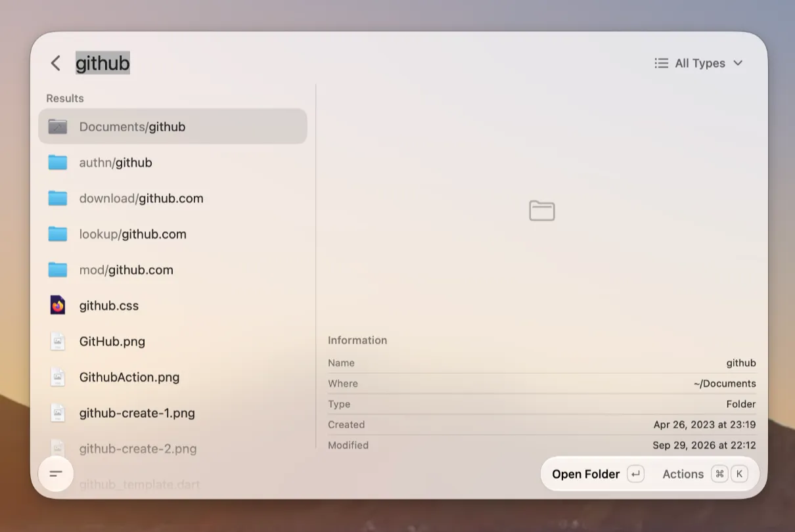Click the folder icon beside download/github.com
Screen dimensions: 795x532
(58, 198)
